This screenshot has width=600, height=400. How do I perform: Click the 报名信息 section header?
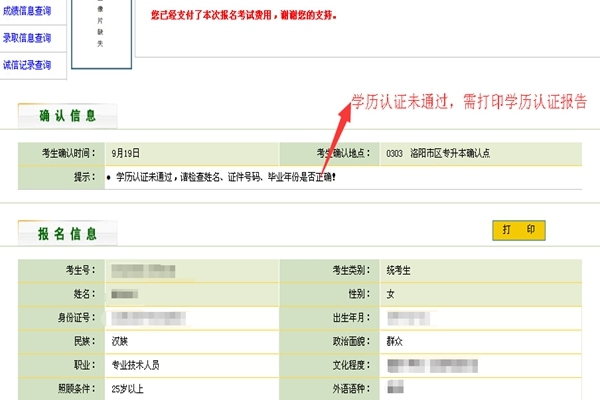pyautogui.click(x=67, y=234)
